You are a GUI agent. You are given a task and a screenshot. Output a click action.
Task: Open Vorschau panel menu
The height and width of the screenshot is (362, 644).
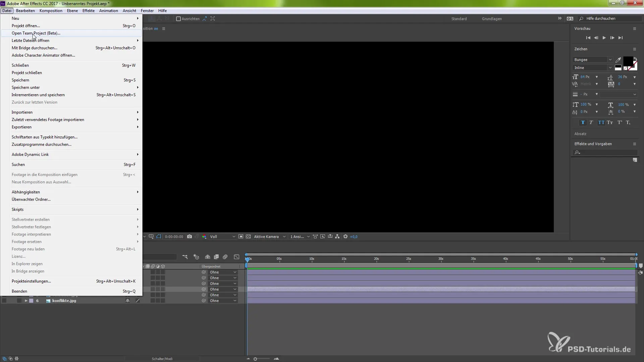(635, 29)
